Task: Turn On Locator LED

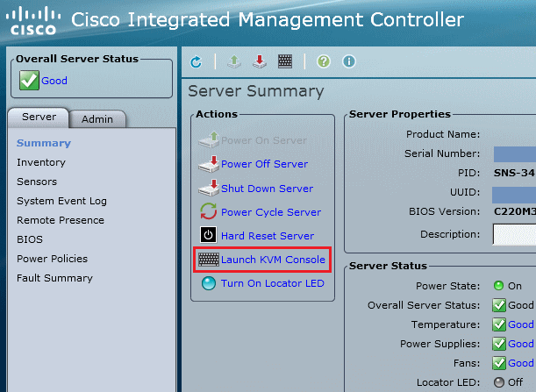Action: click(x=273, y=283)
